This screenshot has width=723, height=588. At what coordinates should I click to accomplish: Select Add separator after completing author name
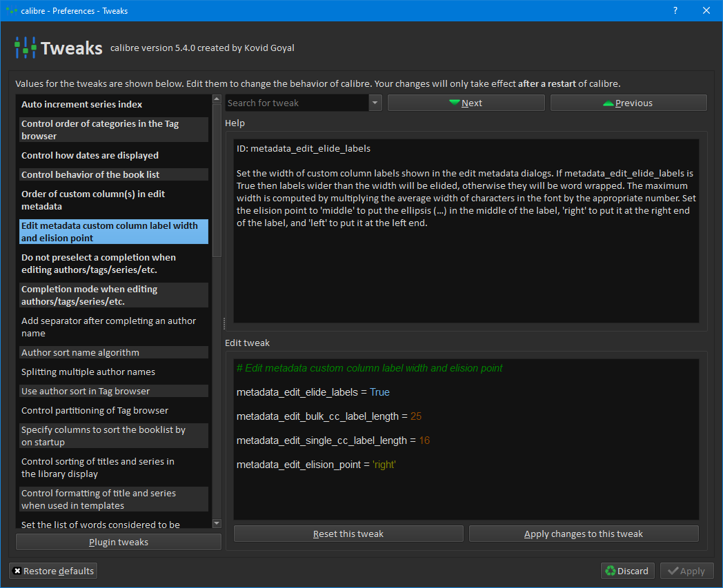[114, 327]
